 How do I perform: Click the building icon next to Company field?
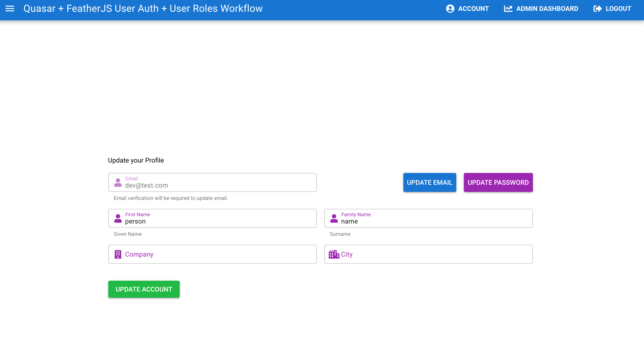point(117,254)
